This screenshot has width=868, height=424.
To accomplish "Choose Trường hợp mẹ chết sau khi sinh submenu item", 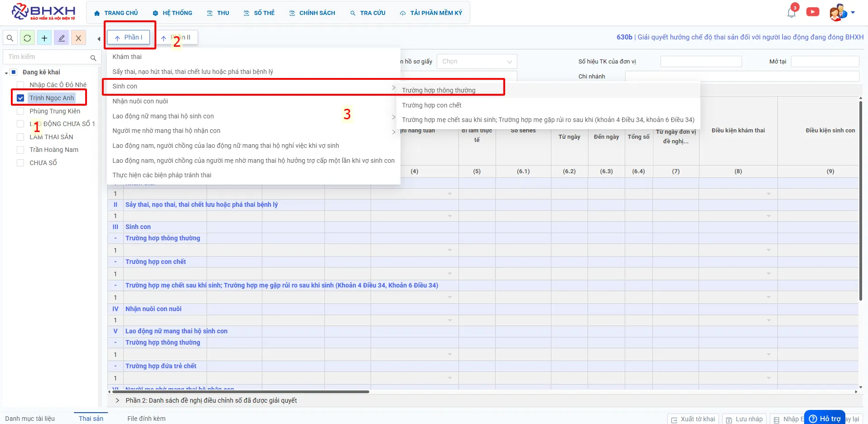I will tap(548, 120).
